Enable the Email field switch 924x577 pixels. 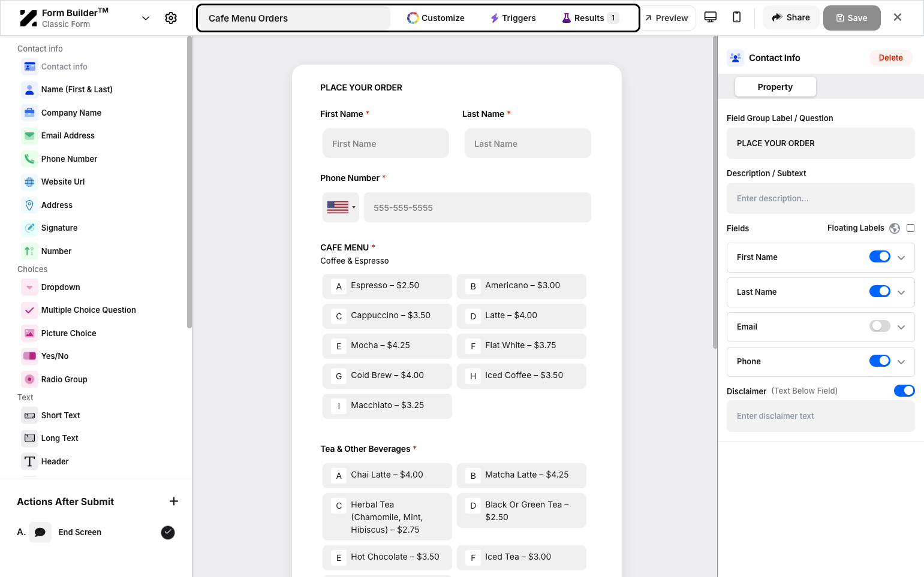(x=880, y=326)
